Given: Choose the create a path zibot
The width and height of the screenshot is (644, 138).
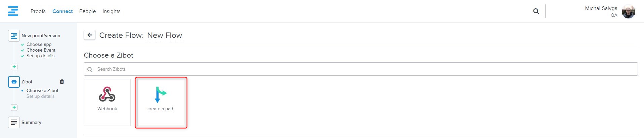Looking at the screenshot, I should pyautogui.click(x=161, y=102).
